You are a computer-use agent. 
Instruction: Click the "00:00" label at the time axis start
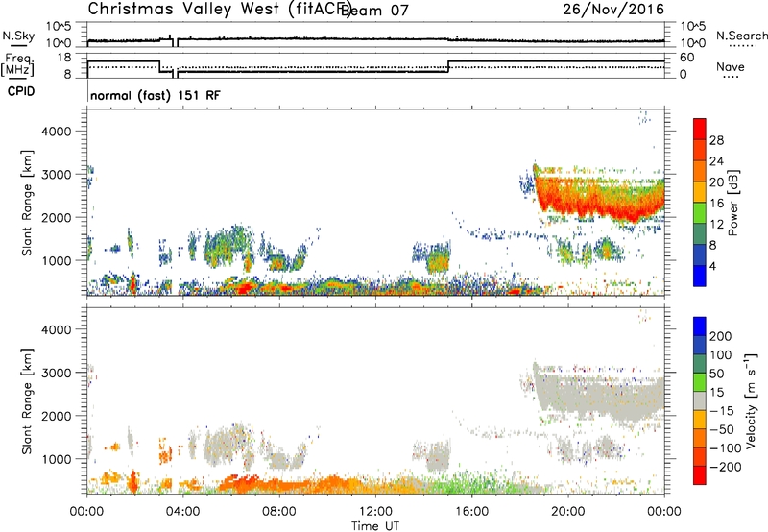coord(86,512)
